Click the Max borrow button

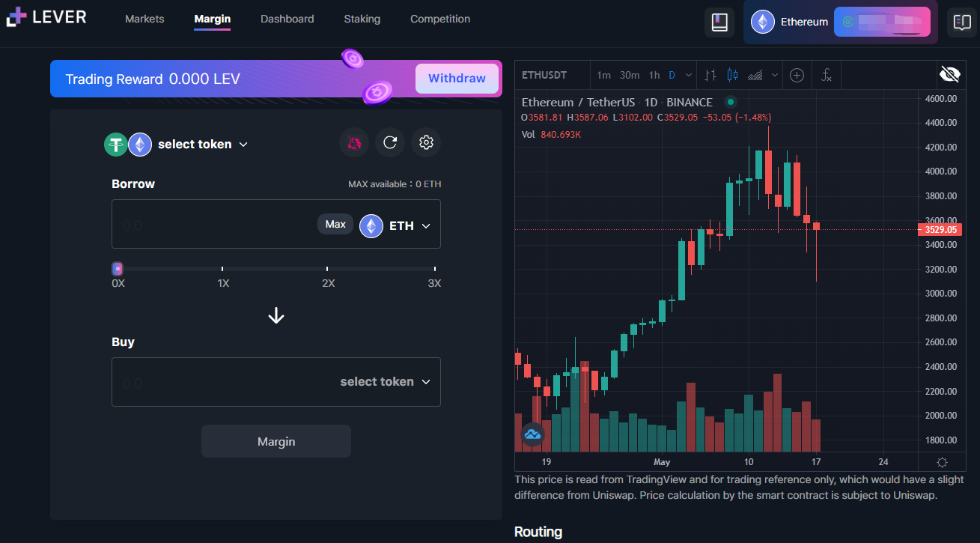point(335,224)
